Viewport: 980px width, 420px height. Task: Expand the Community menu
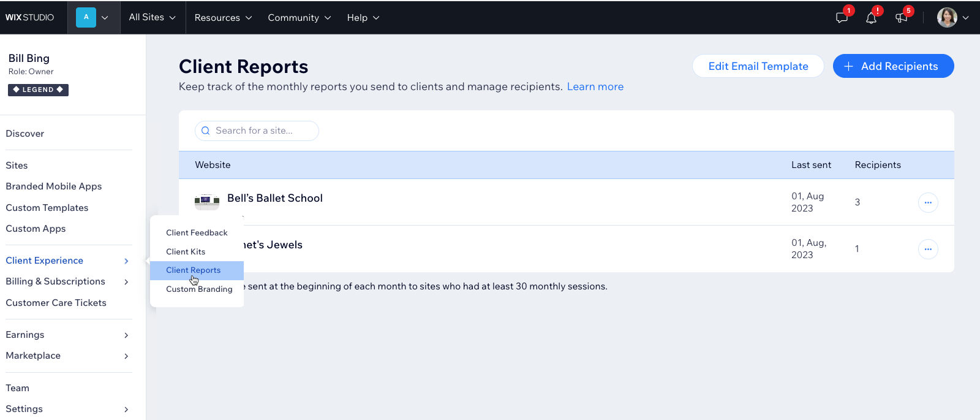[299, 18]
